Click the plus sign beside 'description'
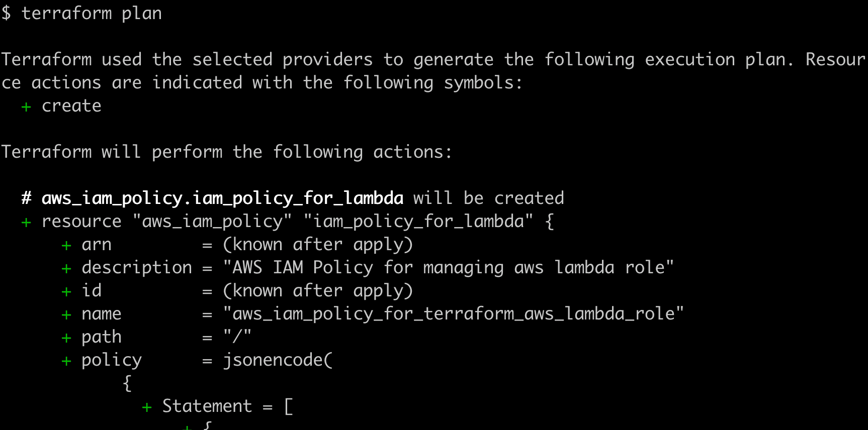The width and height of the screenshot is (868, 430). [x=66, y=268]
